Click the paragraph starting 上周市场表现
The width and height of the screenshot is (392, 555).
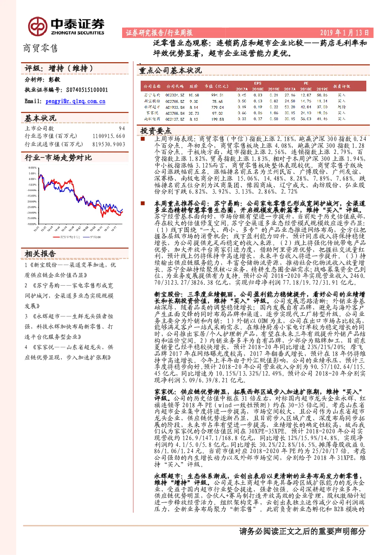260,165
